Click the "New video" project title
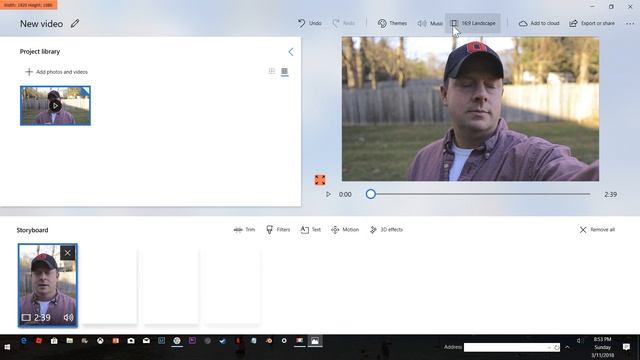The width and height of the screenshot is (640, 360). point(42,24)
